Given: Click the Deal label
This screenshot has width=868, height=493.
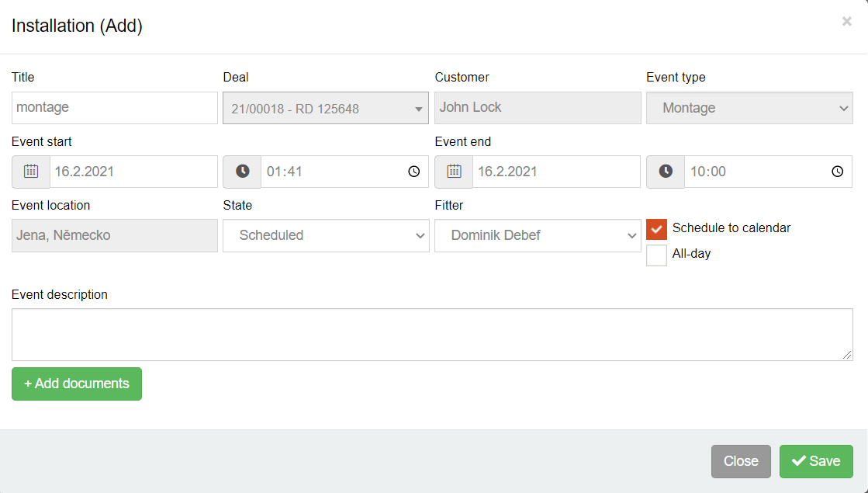Looking at the screenshot, I should point(236,78).
